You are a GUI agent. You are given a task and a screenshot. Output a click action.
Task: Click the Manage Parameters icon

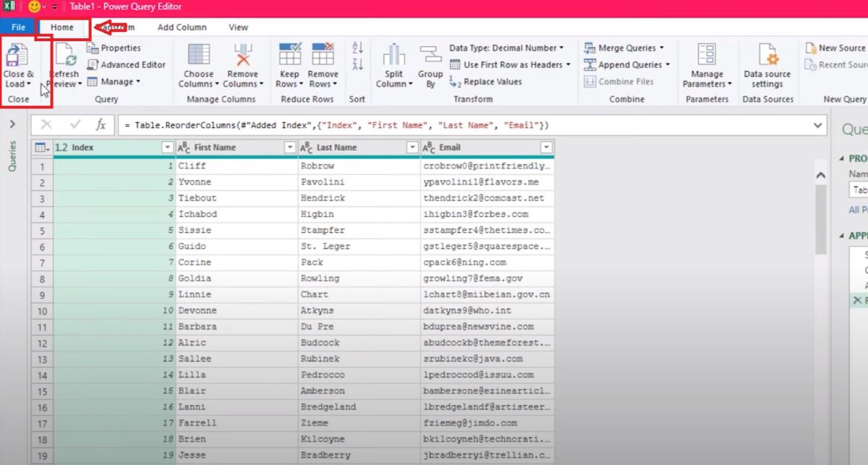point(707,55)
